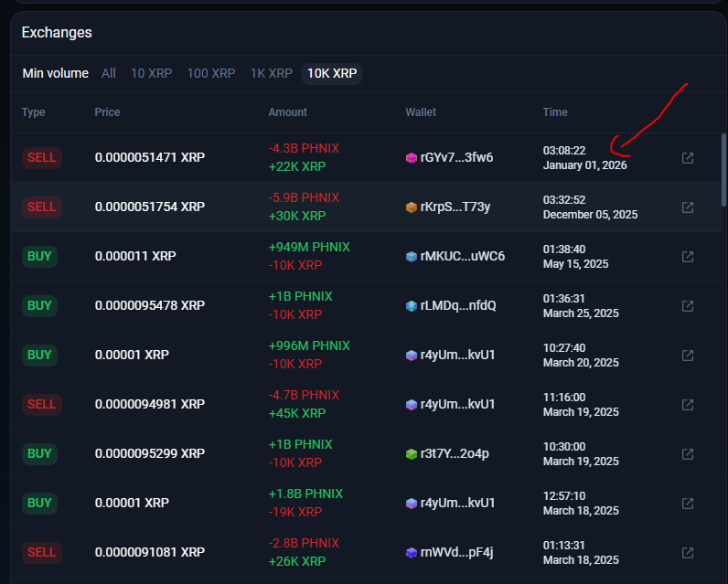Open external link icon for May 15, 2025 trade
This screenshot has height=584, width=728.
[688, 257]
